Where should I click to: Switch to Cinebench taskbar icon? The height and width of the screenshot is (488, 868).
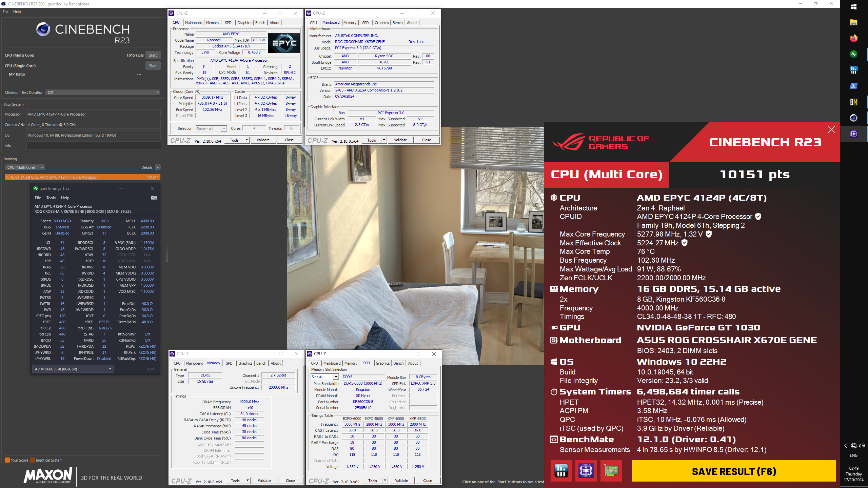[x=854, y=118]
